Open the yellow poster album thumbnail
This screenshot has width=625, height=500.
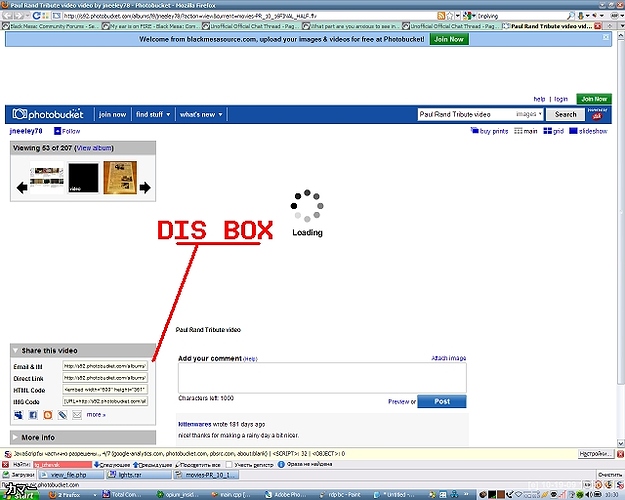[x=120, y=177]
